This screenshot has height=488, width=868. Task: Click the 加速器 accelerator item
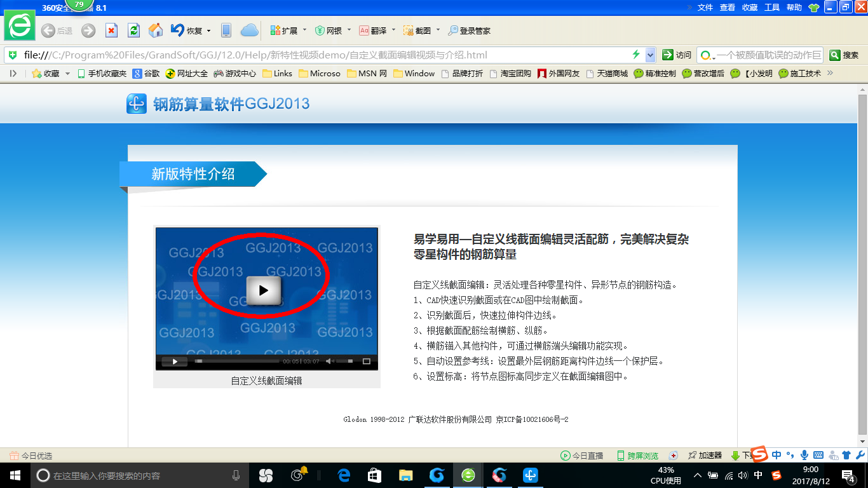705,456
